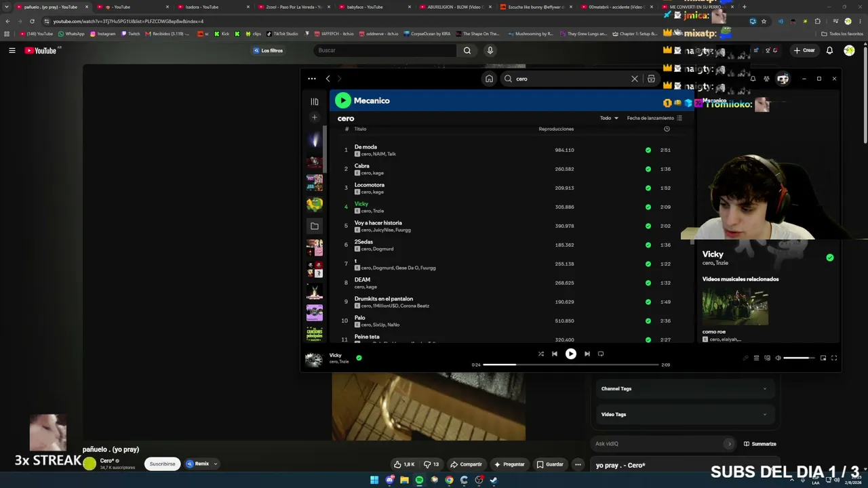Open Spotify friends activity icon
Screen dimensions: 868x488
(x=766, y=79)
